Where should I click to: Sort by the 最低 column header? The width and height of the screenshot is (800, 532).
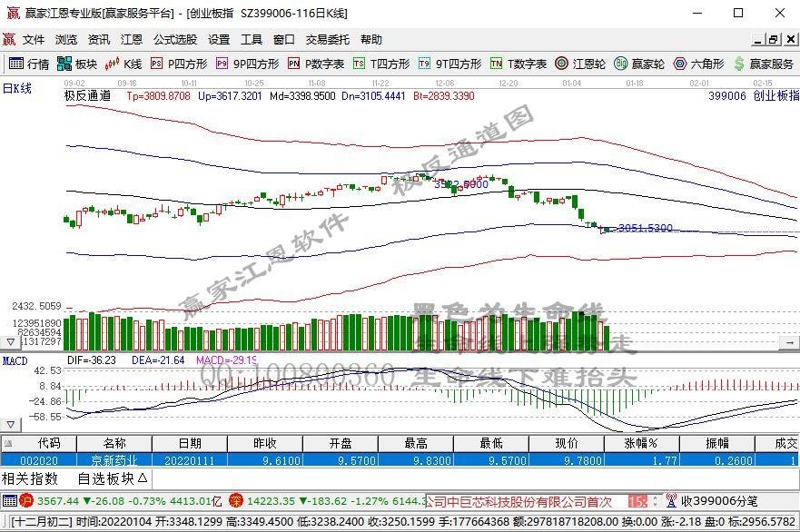coord(491,443)
